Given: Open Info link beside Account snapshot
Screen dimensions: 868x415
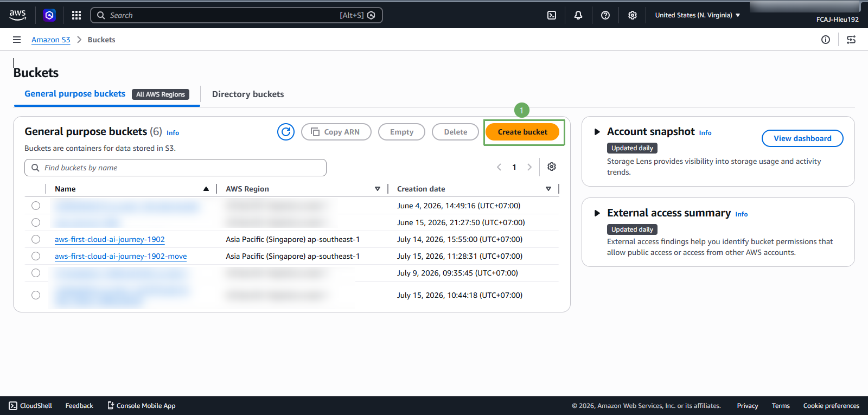Looking at the screenshot, I should (705, 133).
